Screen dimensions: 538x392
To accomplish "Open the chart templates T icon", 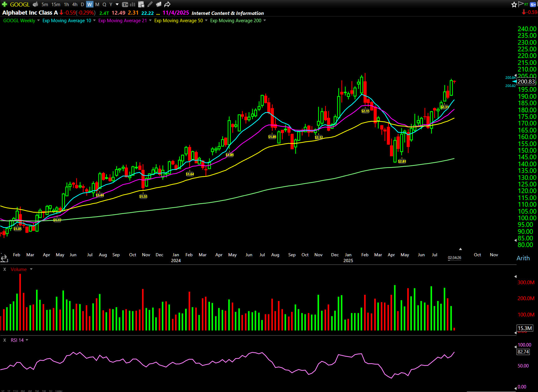I will pos(125,4).
